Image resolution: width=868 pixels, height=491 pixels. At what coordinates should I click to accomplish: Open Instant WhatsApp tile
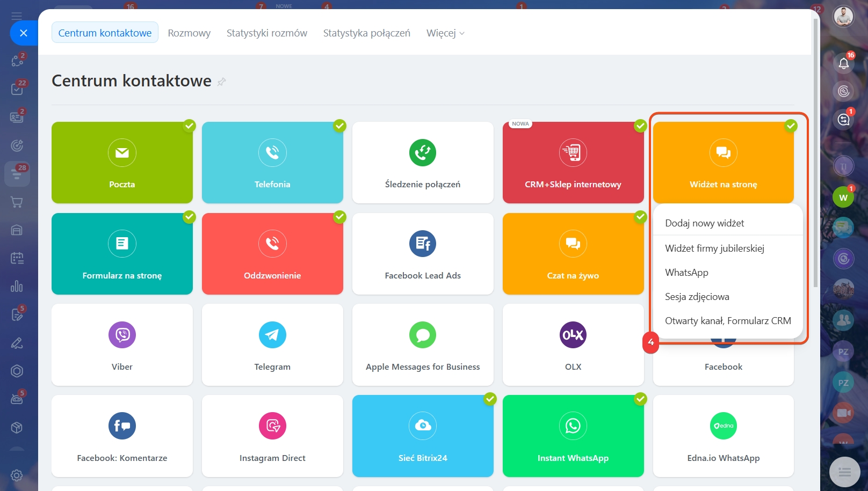coord(573,436)
